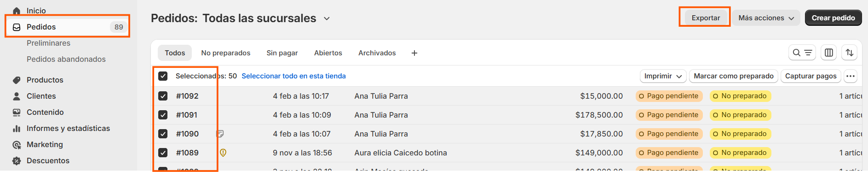Open the edit columns icon
868x172 pixels.
pyautogui.click(x=829, y=53)
